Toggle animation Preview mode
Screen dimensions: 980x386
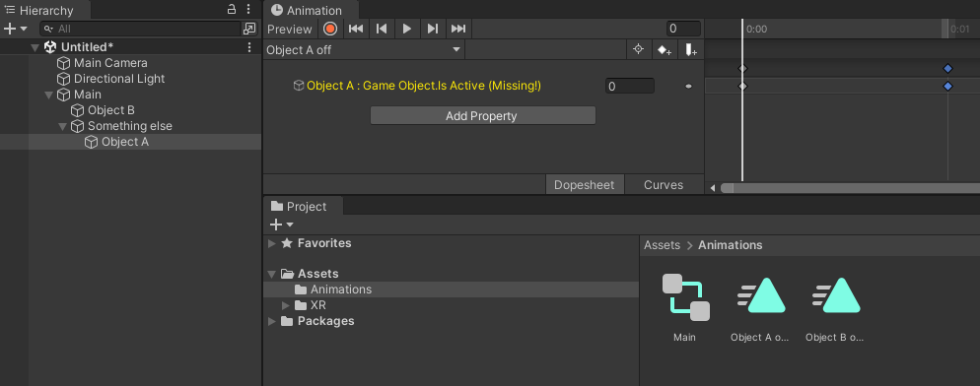tap(290, 29)
